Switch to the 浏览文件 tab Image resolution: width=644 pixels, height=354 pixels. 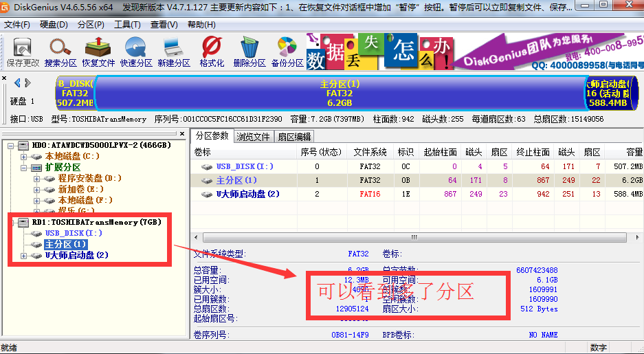point(253,137)
